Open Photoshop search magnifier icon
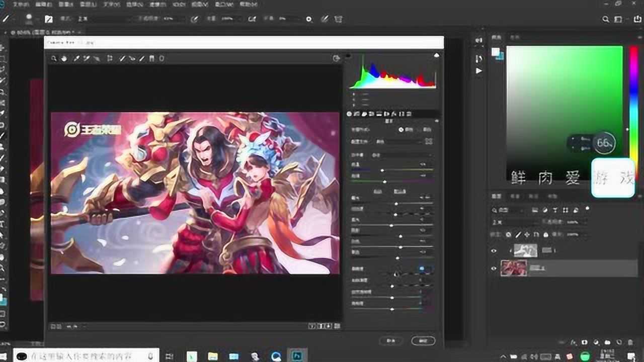 [x=606, y=19]
